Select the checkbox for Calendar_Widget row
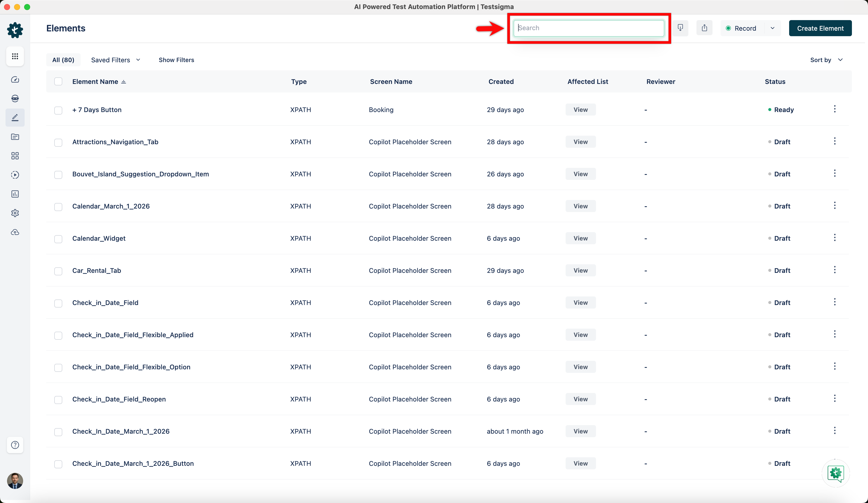Screen dimensions: 868x503 pos(59,239)
